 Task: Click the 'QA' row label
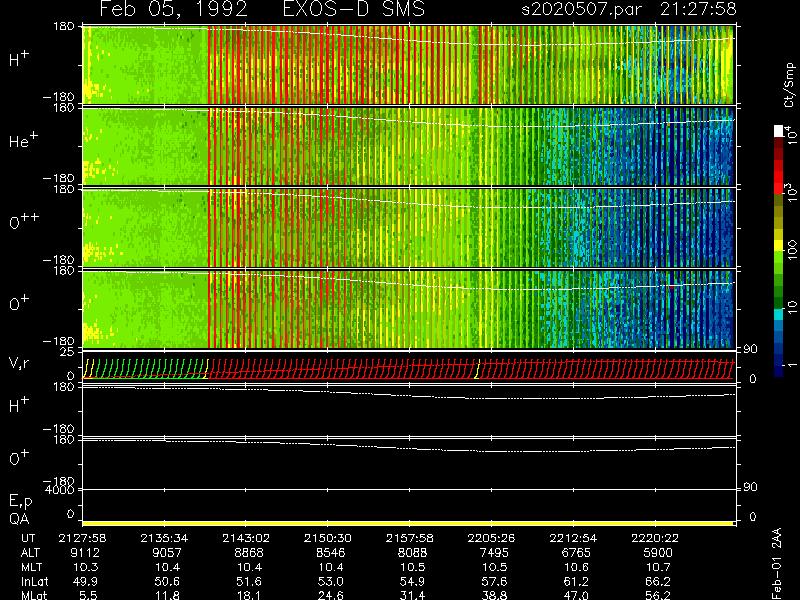tap(19, 519)
